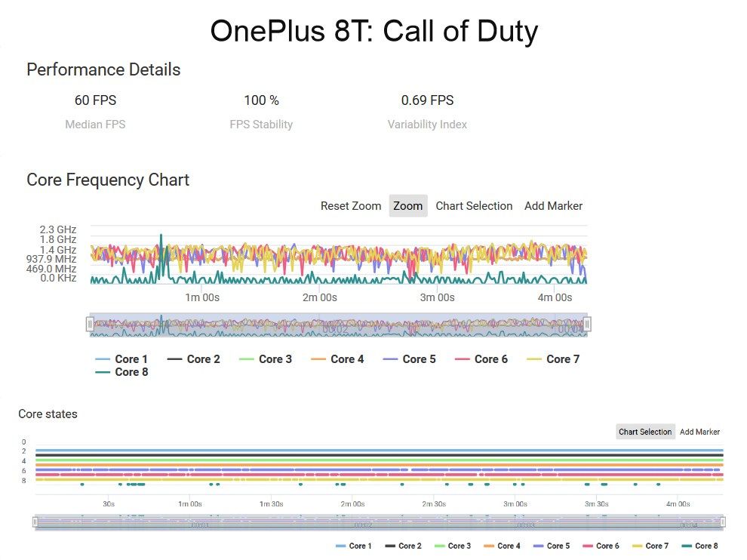Toggle Core 5 in Core states legend
Viewport: 747px width, 560px height.
552,546
